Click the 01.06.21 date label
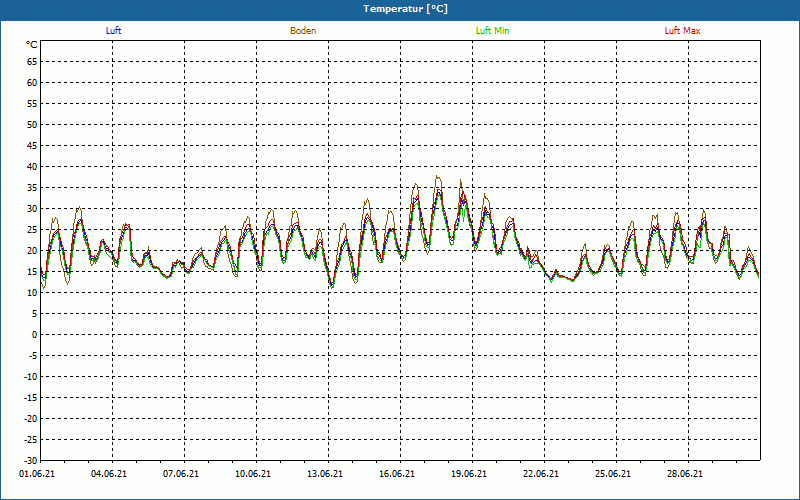Screen dimensions: 800x500 click(x=37, y=474)
